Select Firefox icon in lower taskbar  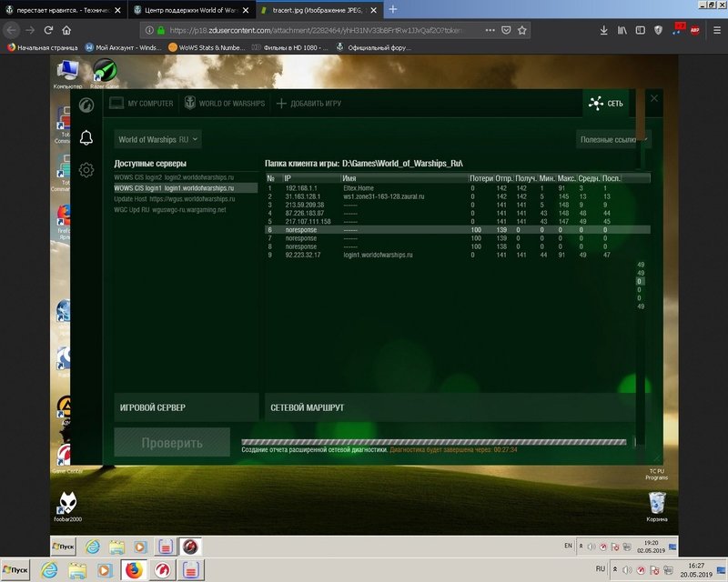click(134, 569)
